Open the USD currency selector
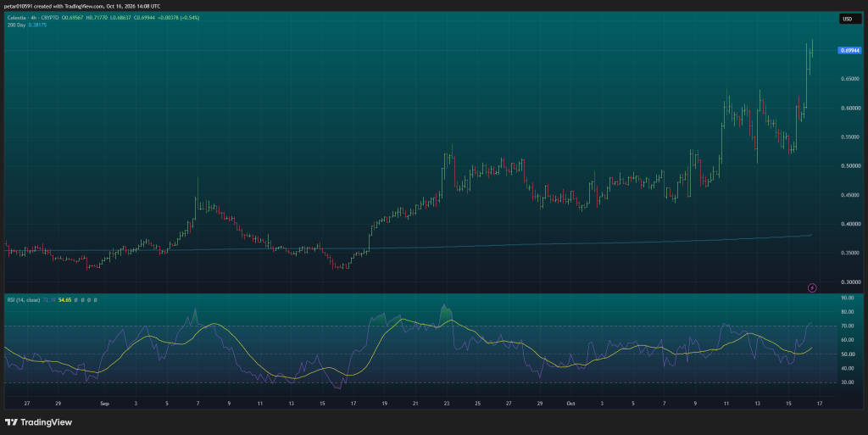 coord(850,19)
